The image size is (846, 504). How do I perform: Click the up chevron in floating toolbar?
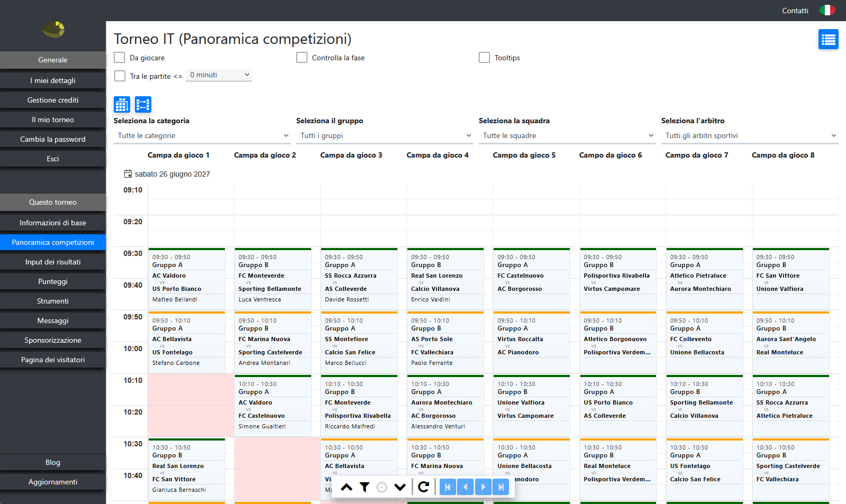point(347,487)
